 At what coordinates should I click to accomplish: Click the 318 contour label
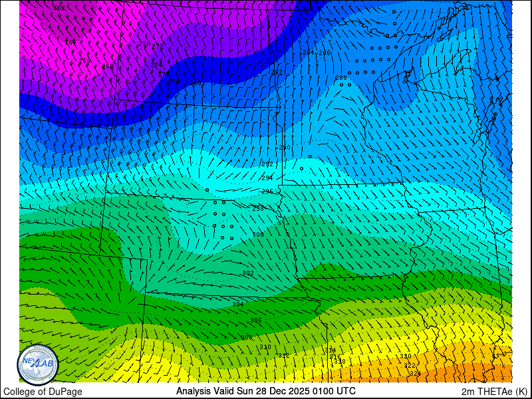[x=340, y=362]
